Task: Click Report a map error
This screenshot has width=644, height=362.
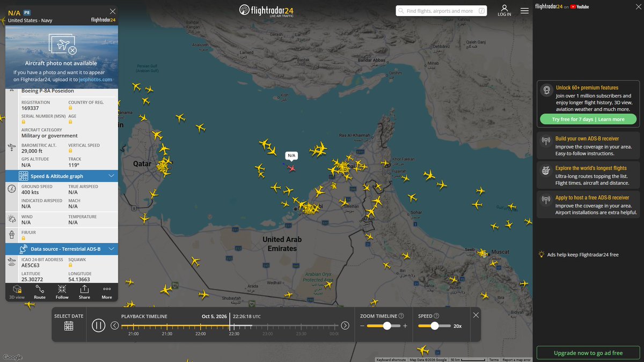Action: coord(516,360)
